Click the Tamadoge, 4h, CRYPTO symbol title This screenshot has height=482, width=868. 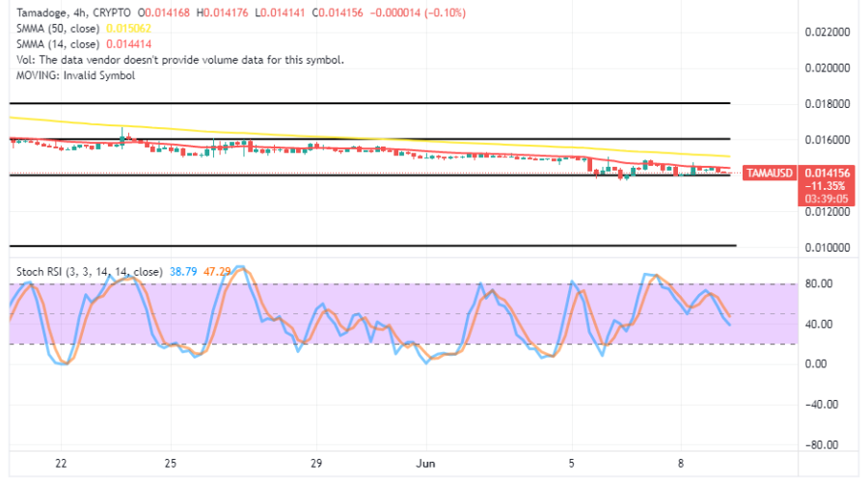73,13
